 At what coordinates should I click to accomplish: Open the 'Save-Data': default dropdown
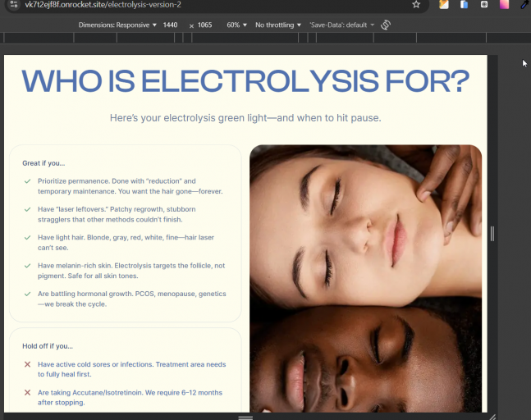pyautogui.click(x=341, y=25)
